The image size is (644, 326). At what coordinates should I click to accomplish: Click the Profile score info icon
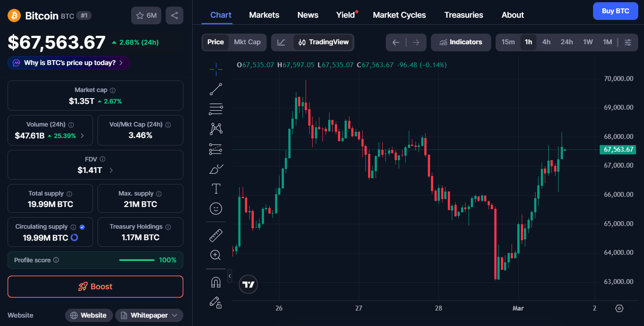point(56,260)
